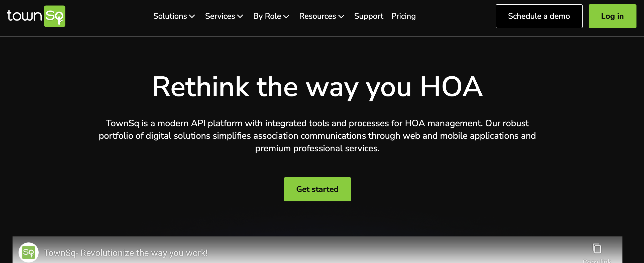Click the chevron arrow beside Solutions
This screenshot has width=644, height=263.
(192, 17)
